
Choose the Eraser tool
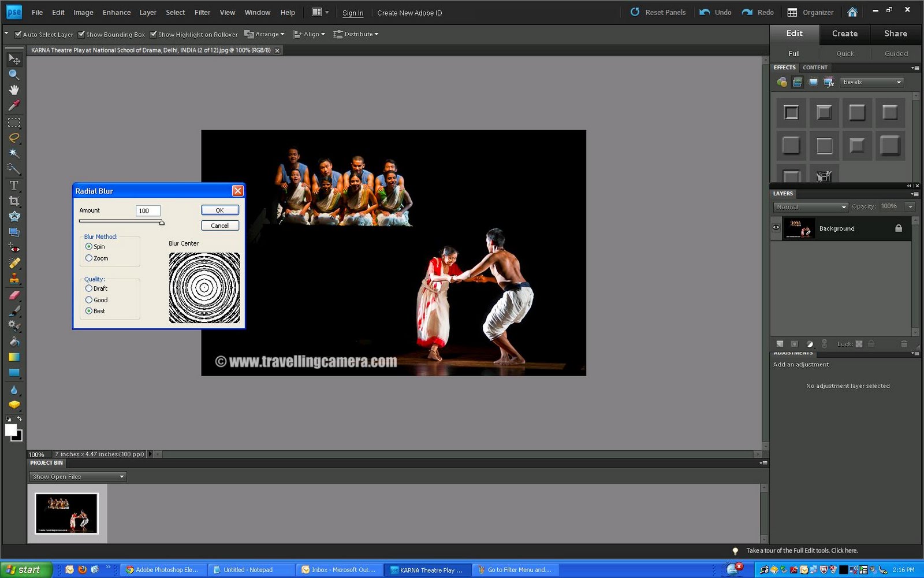(14, 295)
